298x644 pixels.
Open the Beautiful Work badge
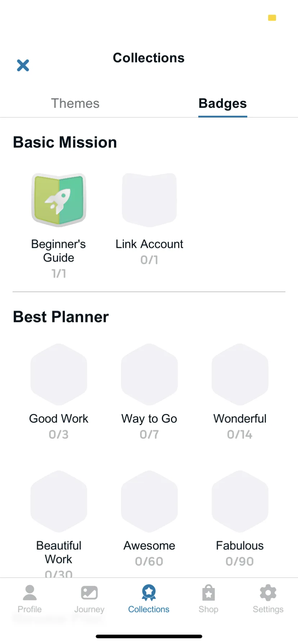(x=59, y=501)
